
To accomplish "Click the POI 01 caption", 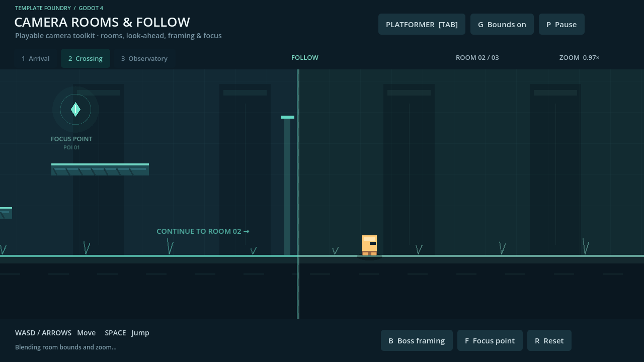I will click(71, 148).
